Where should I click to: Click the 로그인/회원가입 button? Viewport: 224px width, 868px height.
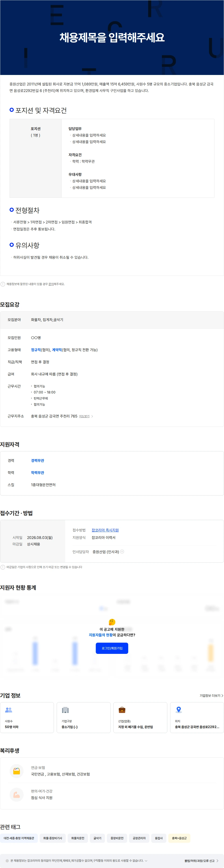[112, 648]
